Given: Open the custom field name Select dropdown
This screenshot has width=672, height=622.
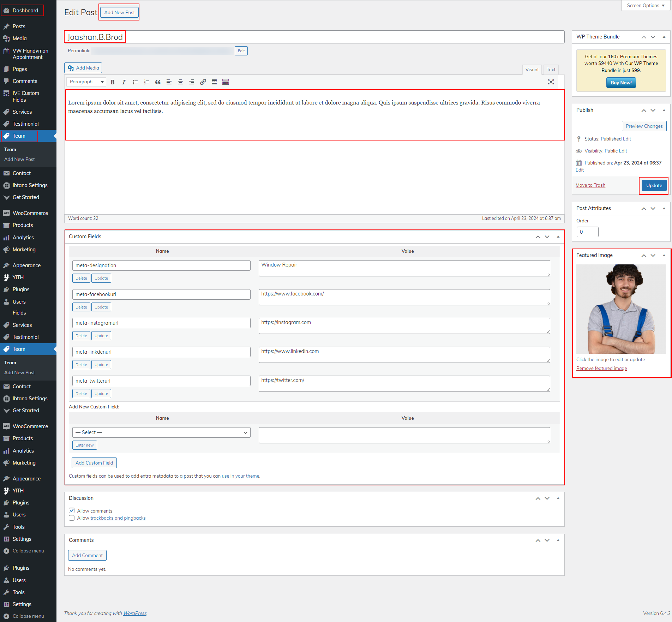Looking at the screenshot, I should tap(161, 432).
